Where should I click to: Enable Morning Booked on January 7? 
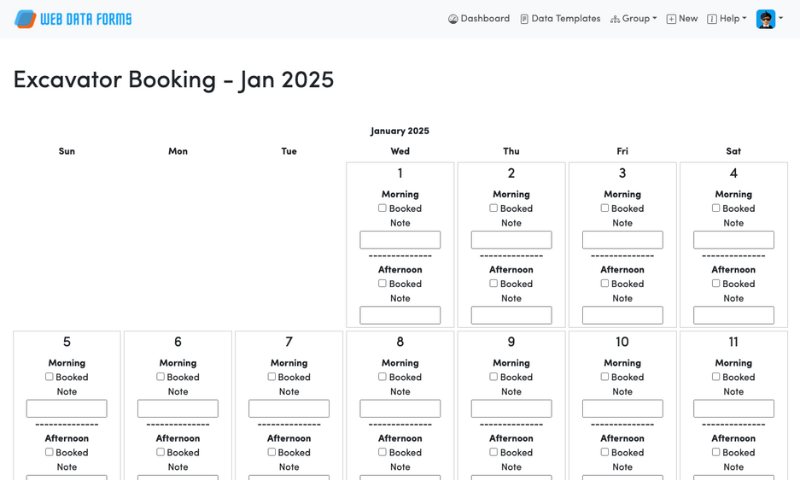click(271, 377)
